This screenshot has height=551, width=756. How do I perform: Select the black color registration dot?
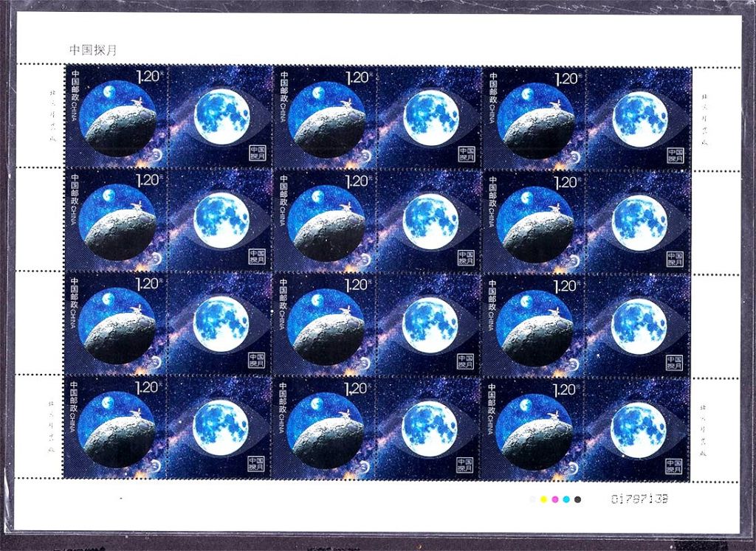[x=577, y=499]
